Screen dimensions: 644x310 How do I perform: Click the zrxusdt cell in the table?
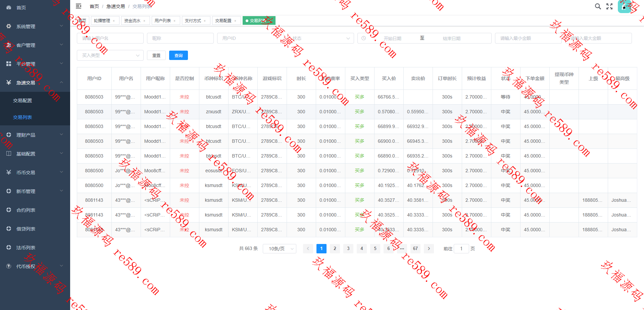click(x=213, y=112)
